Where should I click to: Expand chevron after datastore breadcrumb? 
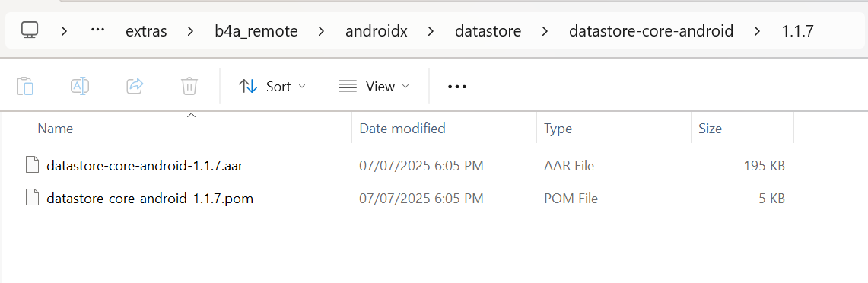pos(545,31)
